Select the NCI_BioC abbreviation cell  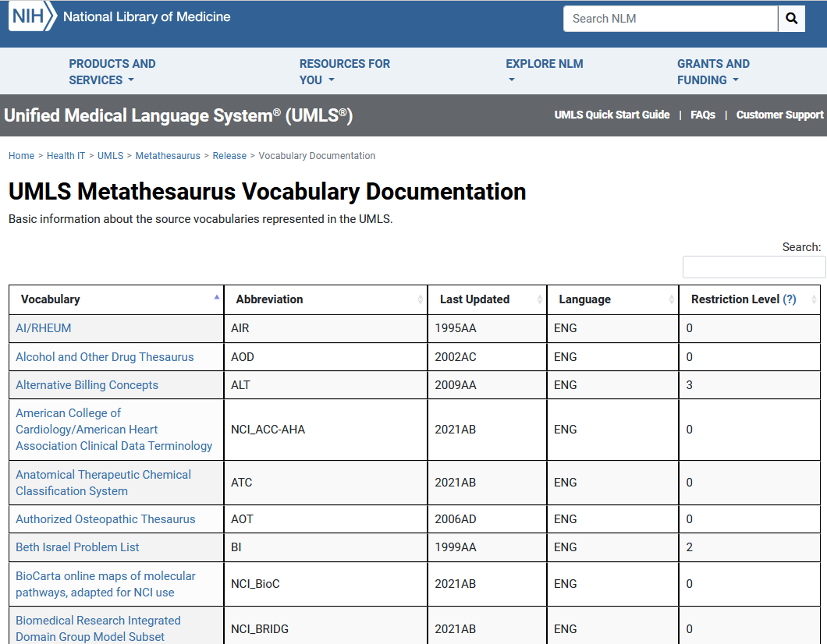pos(325,584)
